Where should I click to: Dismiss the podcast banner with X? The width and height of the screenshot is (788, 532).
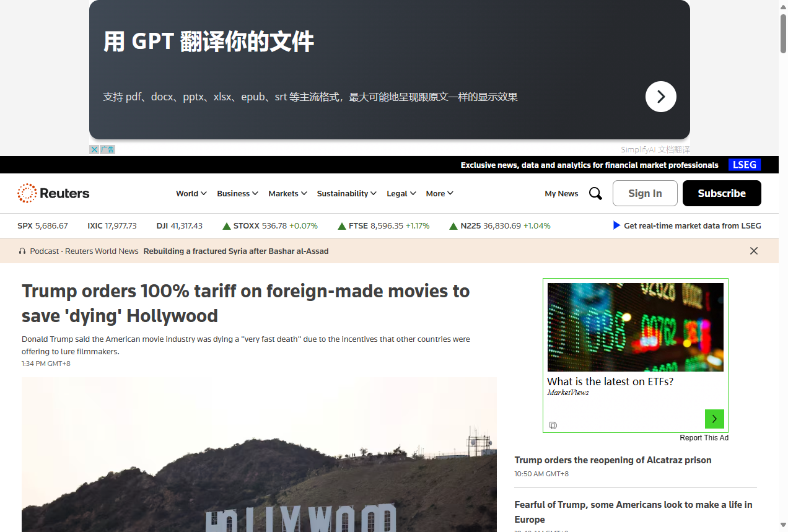tap(753, 251)
